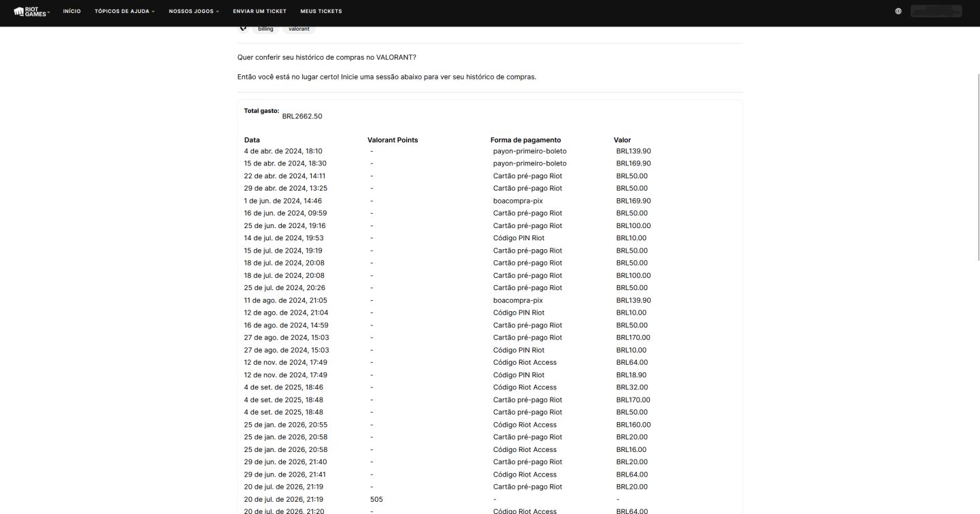Select value BRL16.00
Image resolution: width=980 pixels, height=514 pixels.
point(632,450)
